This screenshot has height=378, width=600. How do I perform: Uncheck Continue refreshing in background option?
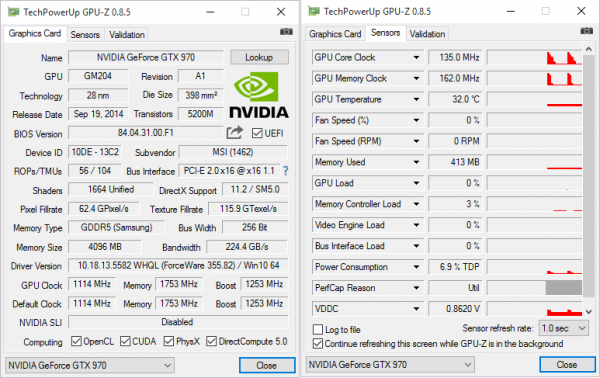pyautogui.click(x=318, y=344)
